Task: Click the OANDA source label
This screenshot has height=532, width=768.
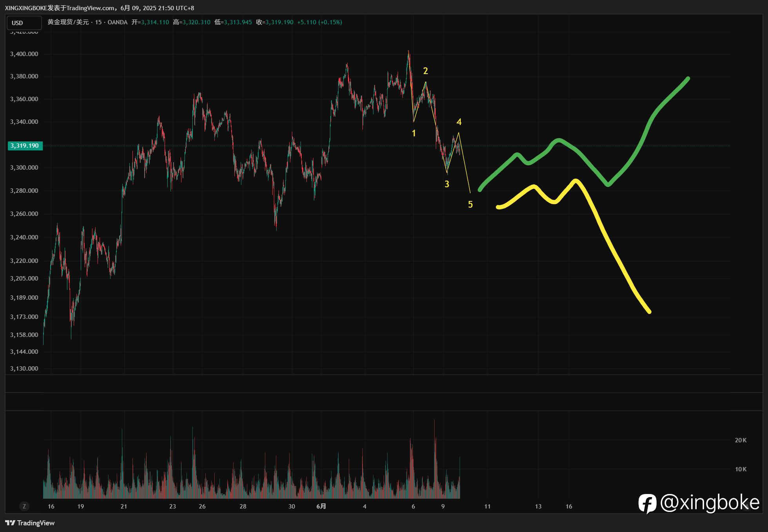Action: click(118, 22)
